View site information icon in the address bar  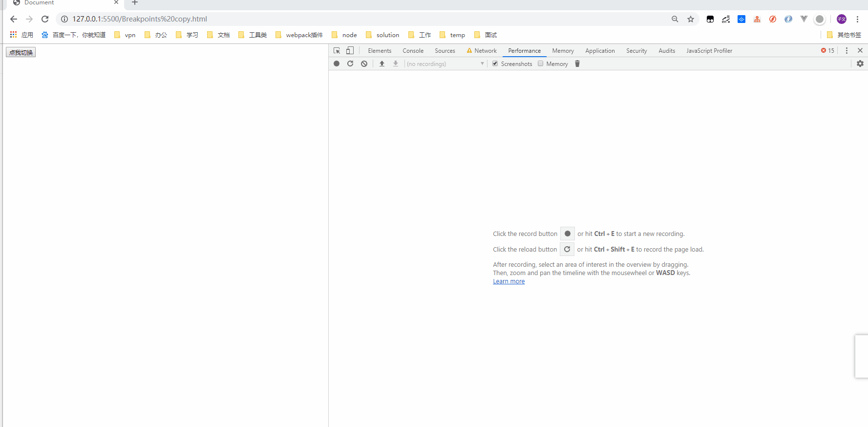pos(64,19)
